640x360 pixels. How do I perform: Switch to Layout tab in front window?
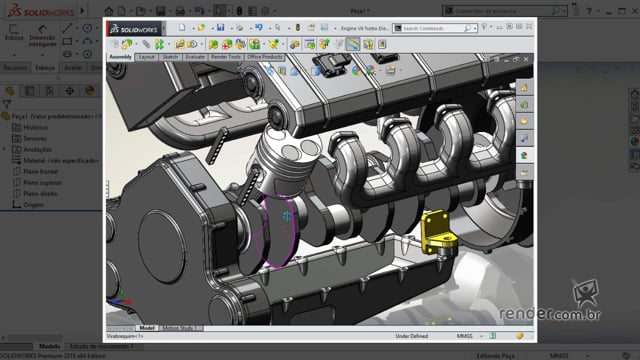146,57
